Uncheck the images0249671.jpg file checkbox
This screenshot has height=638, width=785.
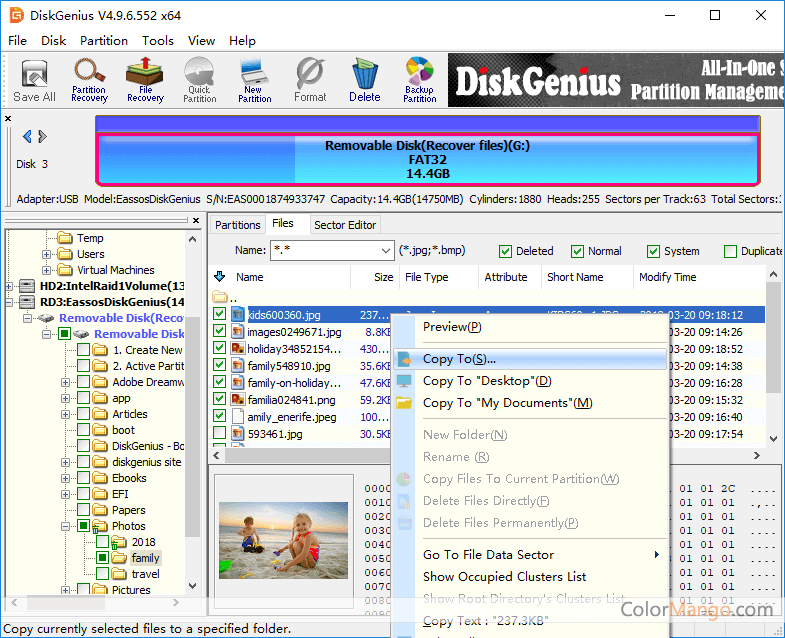point(220,332)
